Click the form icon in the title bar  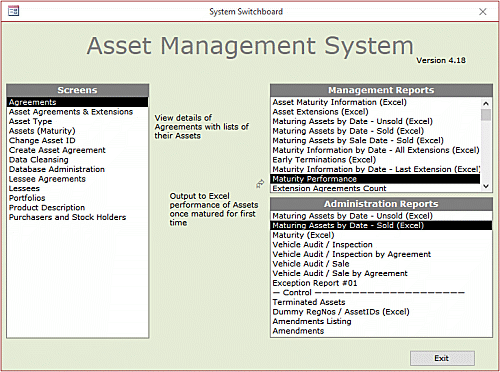[x=13, y=11]
